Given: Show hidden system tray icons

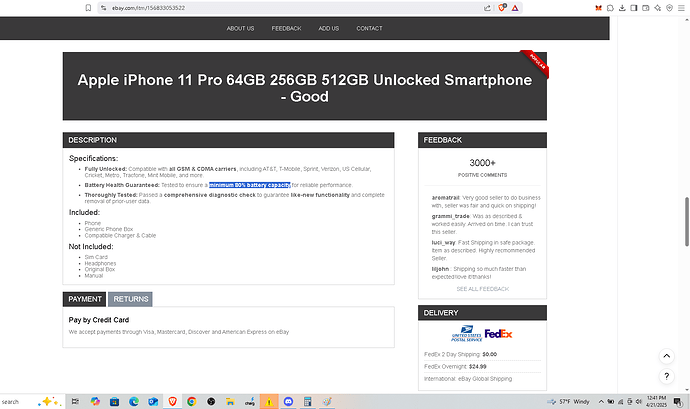Looking at the screenshot, I should pyautogui.click(x=601, y=402).
